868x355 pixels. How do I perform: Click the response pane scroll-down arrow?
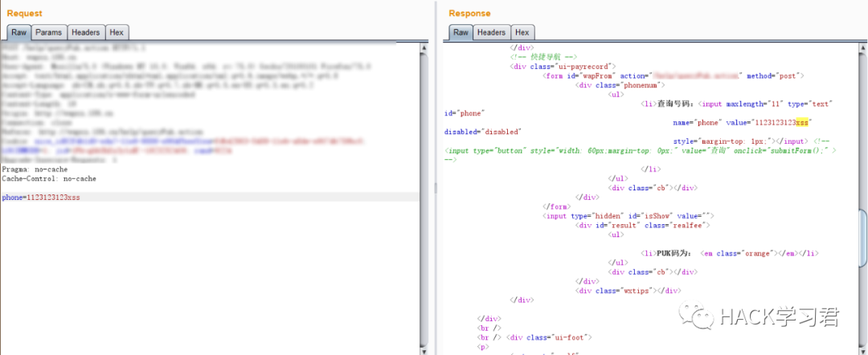[863, 350]
